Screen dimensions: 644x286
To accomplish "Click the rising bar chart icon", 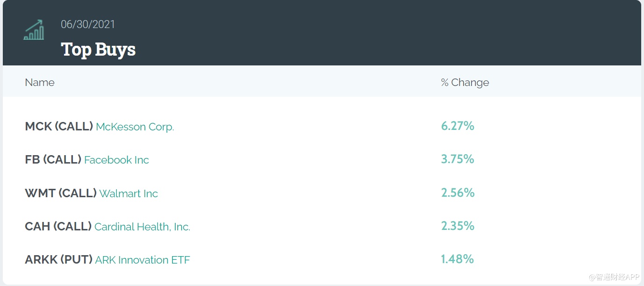I will pos(34,30).
